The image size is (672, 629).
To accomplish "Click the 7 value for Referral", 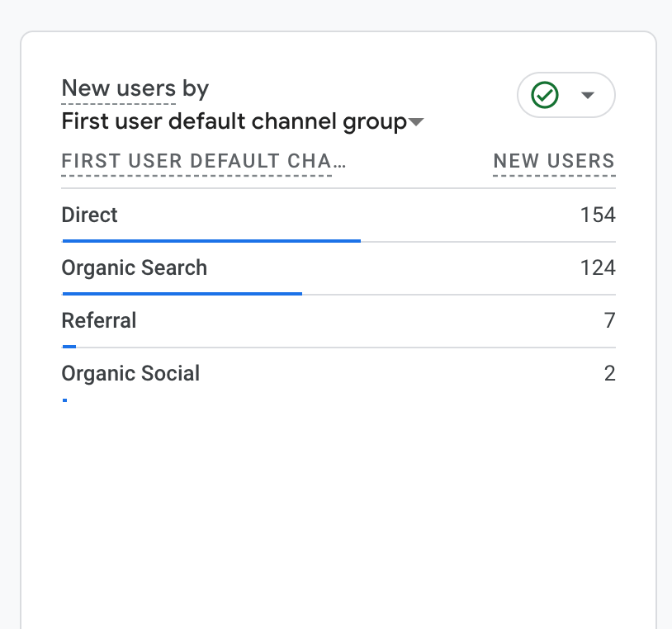I will [610, 321].
